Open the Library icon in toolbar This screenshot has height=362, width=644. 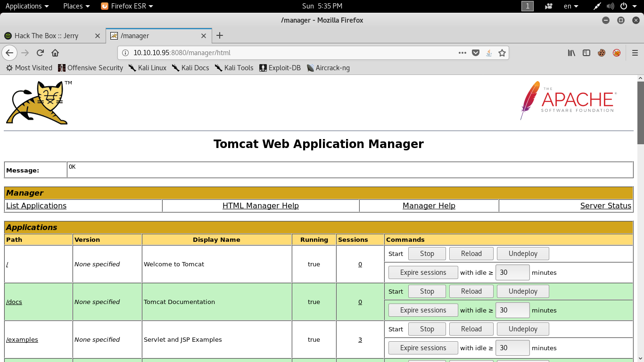(x=571, y=53)
